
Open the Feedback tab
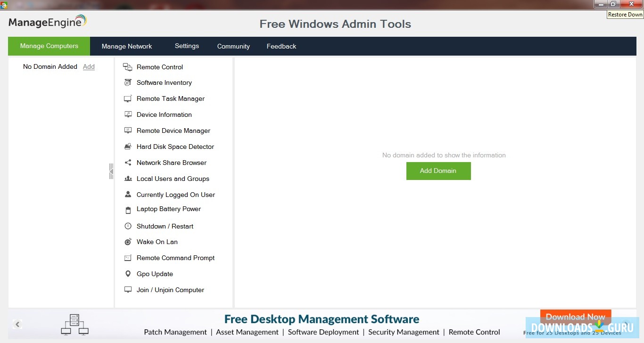point(281,46)
